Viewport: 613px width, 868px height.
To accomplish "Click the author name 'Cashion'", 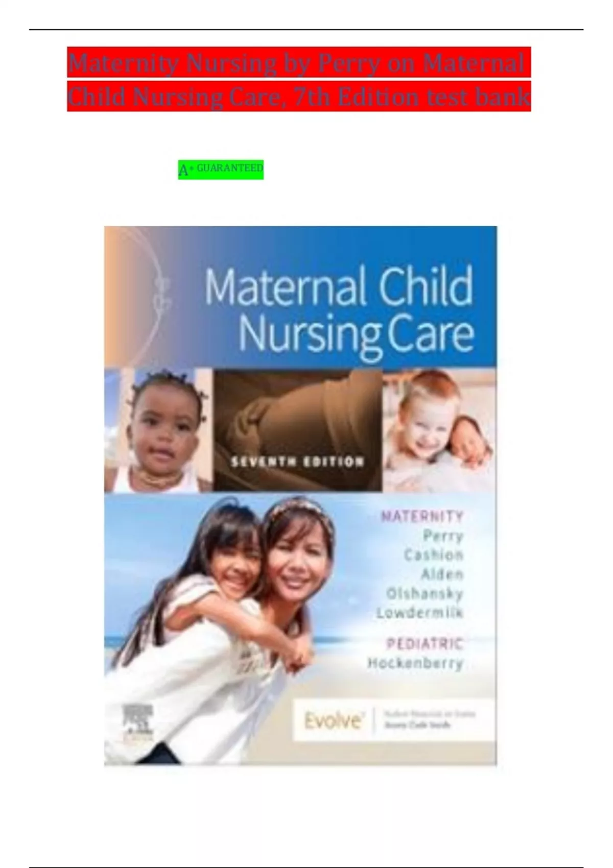I will pyautogui.click(x=434, y=555).
